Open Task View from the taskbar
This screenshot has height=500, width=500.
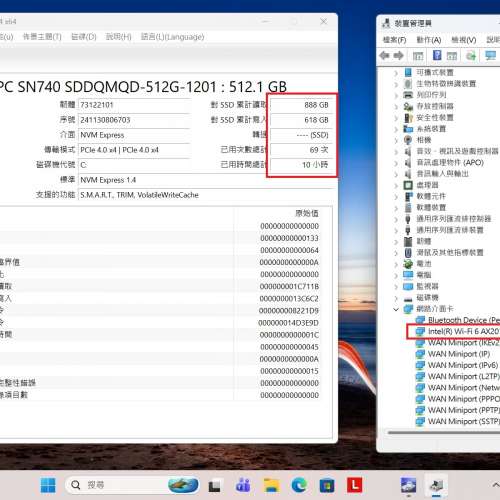(x=214, y=485)
